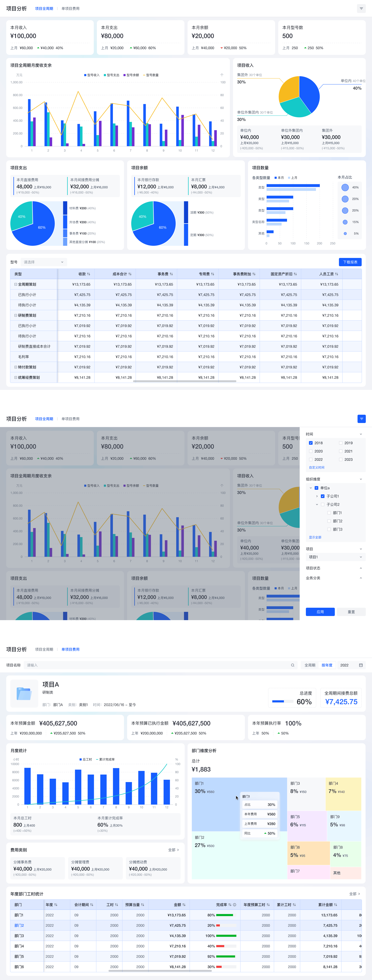Sort by 固定资产折旧 column sort icon
The height and width of the screenshot is (980, 372).
[295, 274]
